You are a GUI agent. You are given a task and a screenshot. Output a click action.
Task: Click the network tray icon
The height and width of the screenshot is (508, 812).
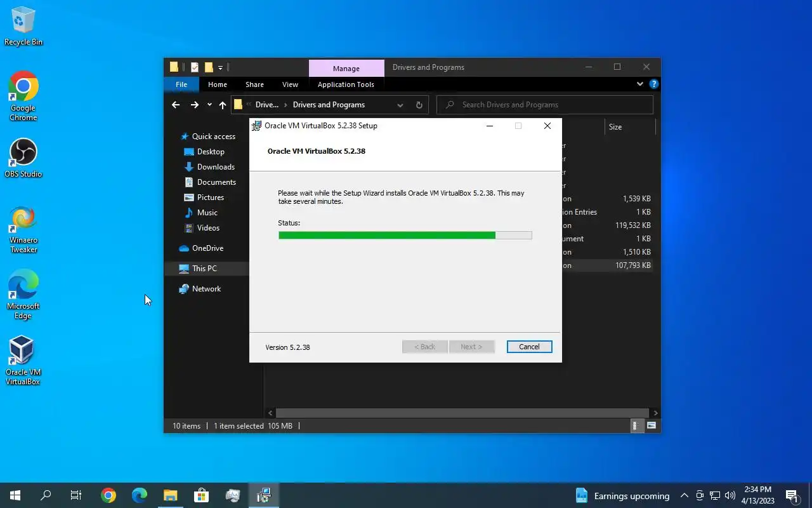(715, 495)
